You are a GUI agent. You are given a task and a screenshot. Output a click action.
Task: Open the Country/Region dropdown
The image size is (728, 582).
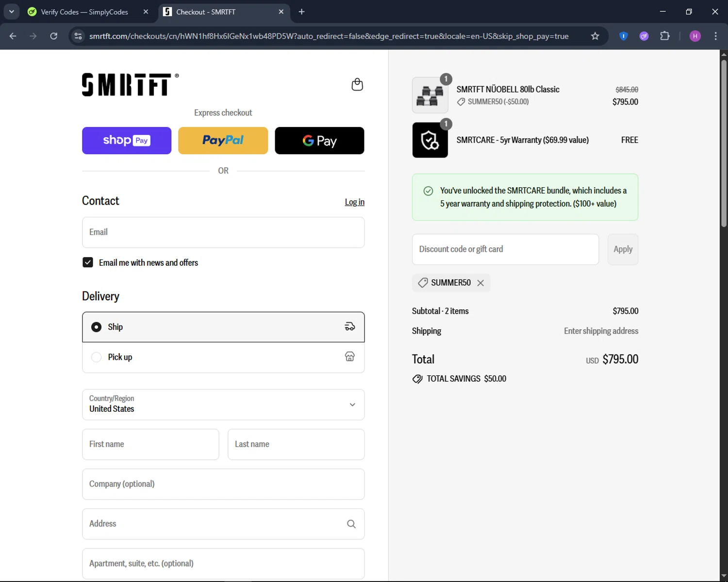pyautogui.click(x=223, y=404)
